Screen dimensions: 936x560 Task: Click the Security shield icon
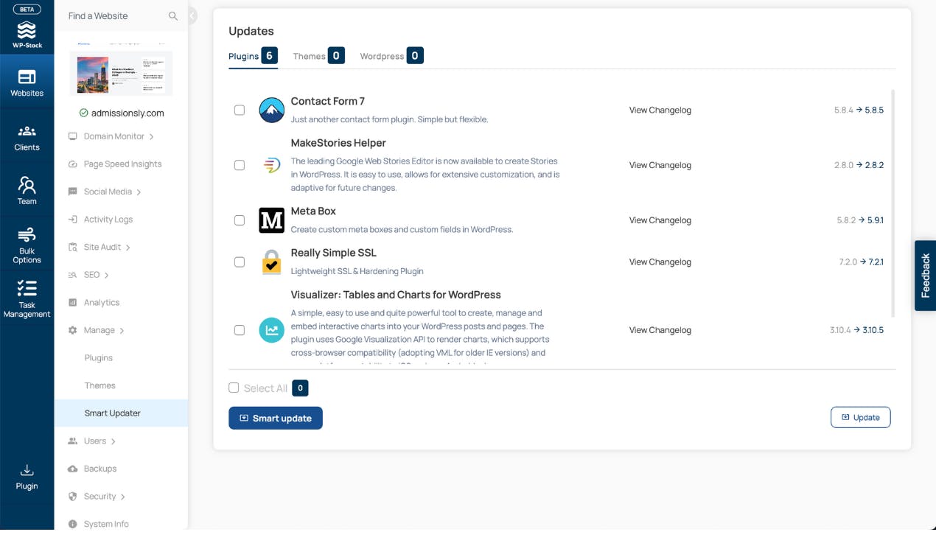click(72, 497)
